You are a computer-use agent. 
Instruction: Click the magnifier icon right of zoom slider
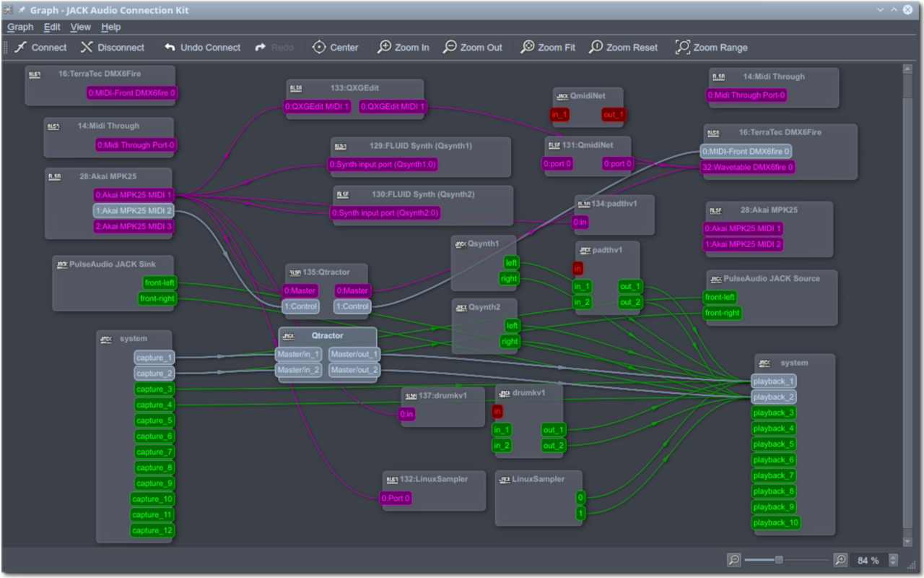(x=840, y=560)
